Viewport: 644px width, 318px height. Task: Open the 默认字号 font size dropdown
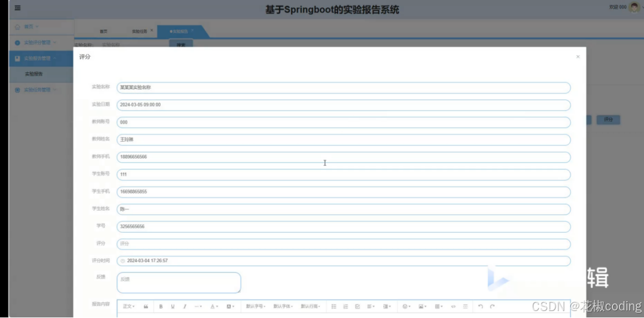click(x=255, y=306)
